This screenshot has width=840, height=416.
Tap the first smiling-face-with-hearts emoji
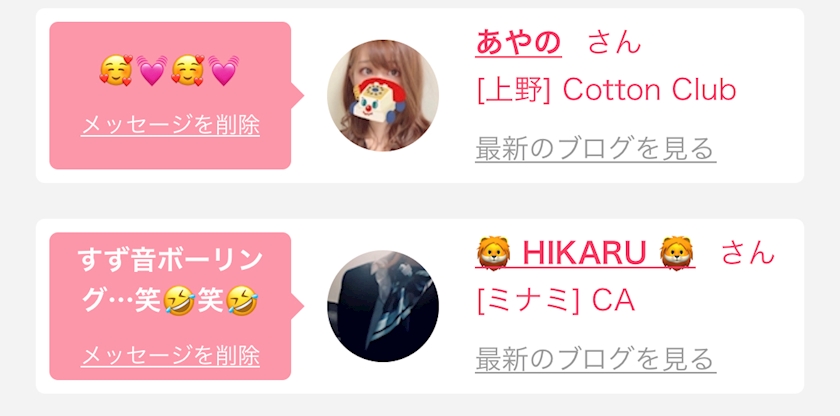(116, 70)
